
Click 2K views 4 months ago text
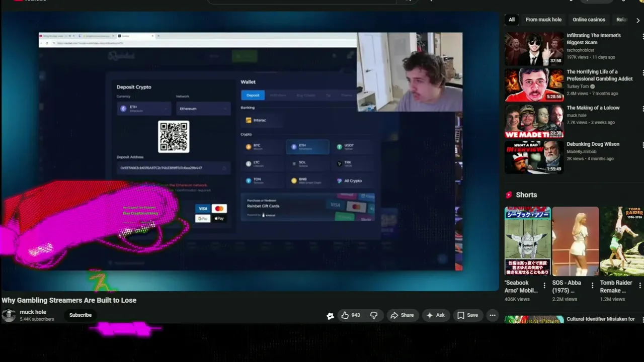(x=590, y=159)
